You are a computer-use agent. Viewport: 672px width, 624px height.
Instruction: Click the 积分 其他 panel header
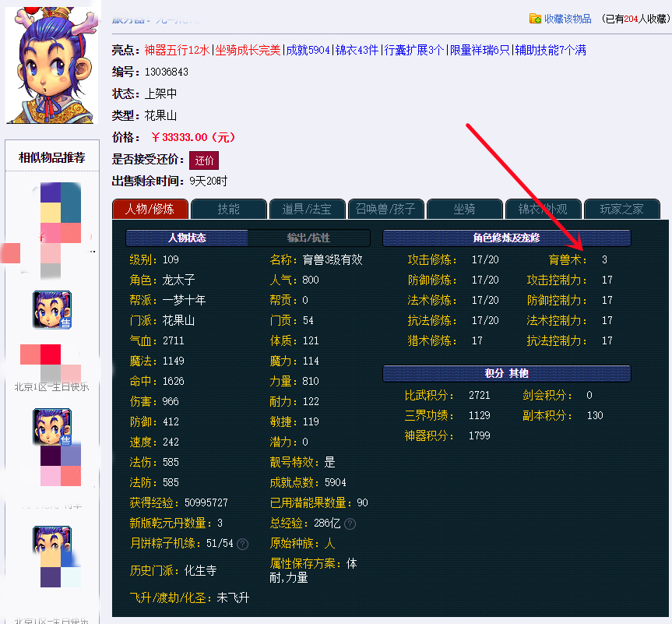[507, 373]
